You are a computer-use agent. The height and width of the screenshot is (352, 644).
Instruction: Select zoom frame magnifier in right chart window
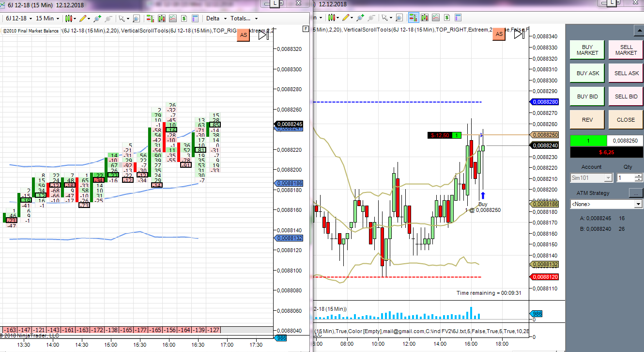click(x=399, y=18)
